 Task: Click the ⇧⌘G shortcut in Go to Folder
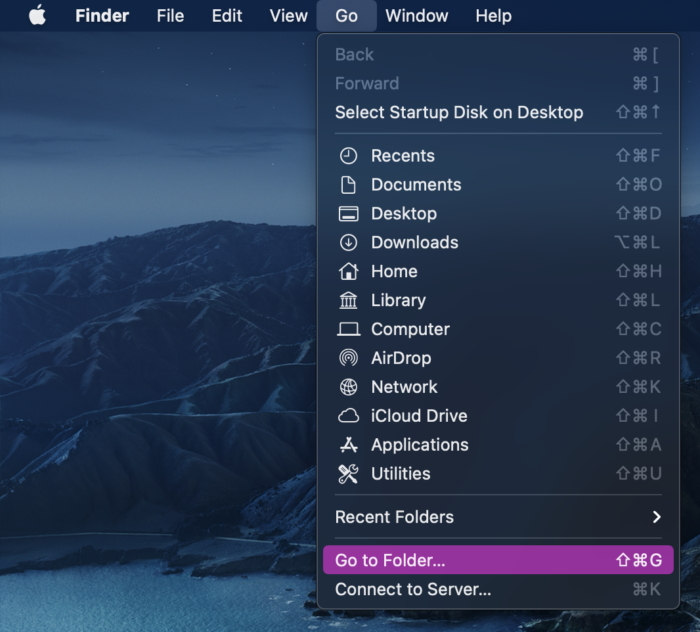click(x=639, y=560)
